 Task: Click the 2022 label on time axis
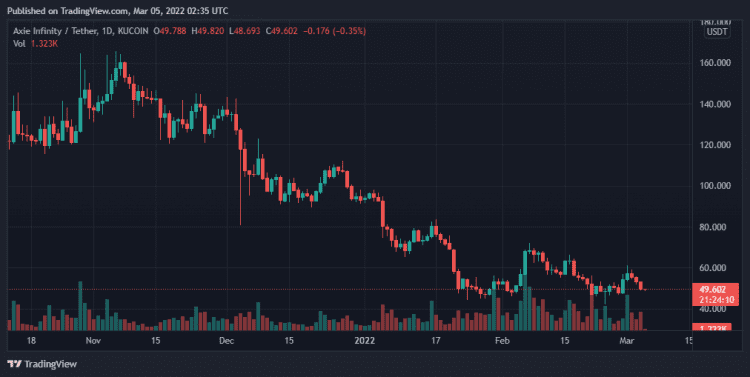364,341
